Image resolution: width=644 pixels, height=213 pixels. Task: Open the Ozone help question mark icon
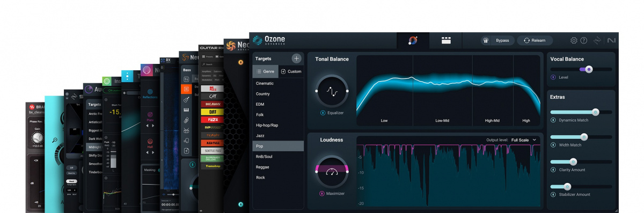[x=584, y=40]
